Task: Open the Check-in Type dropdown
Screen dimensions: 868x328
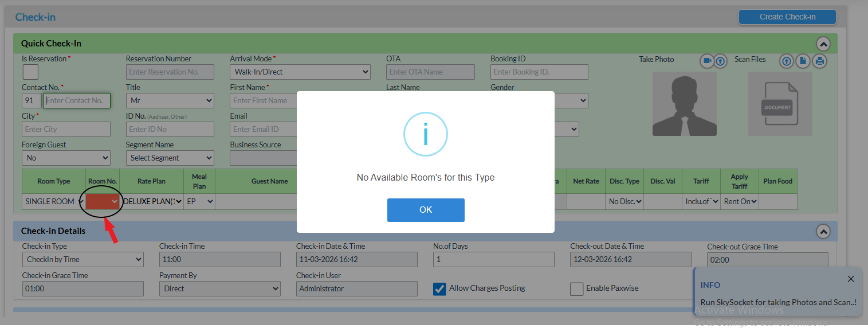Action: click(83, 260)
